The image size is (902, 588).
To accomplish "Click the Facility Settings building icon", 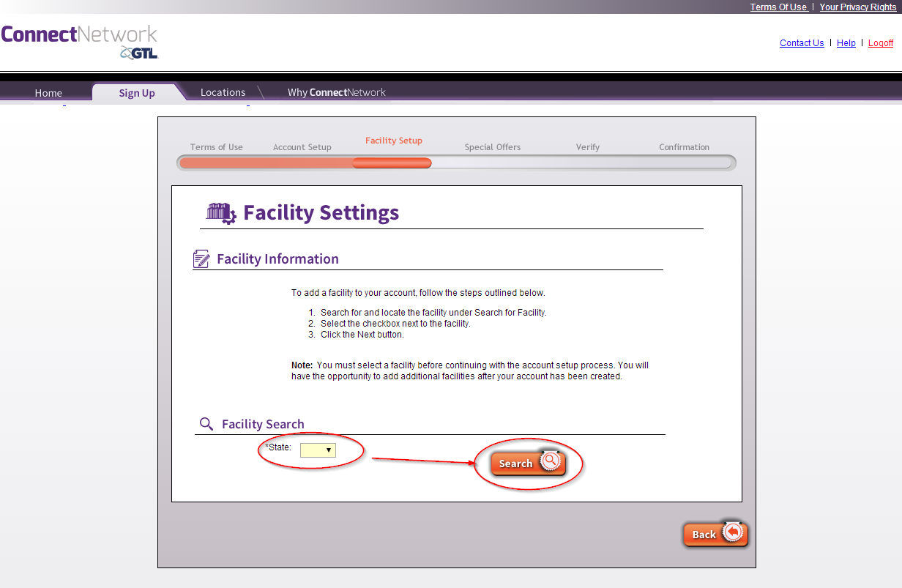I will click(221, 213).
